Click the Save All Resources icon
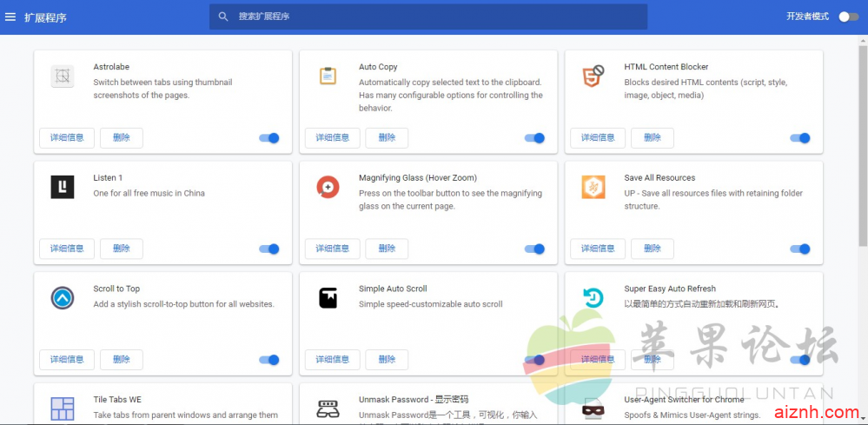This screenshot has height=425, width=868. [593, 187]
